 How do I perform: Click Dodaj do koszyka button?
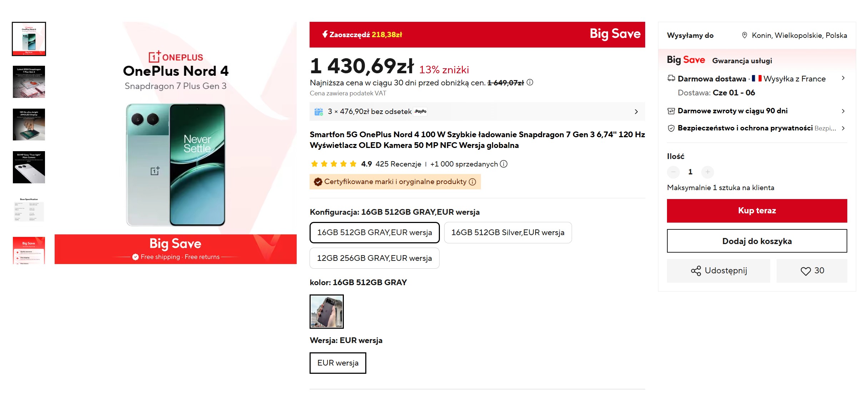pyautogui.click(x=757, y=242)
